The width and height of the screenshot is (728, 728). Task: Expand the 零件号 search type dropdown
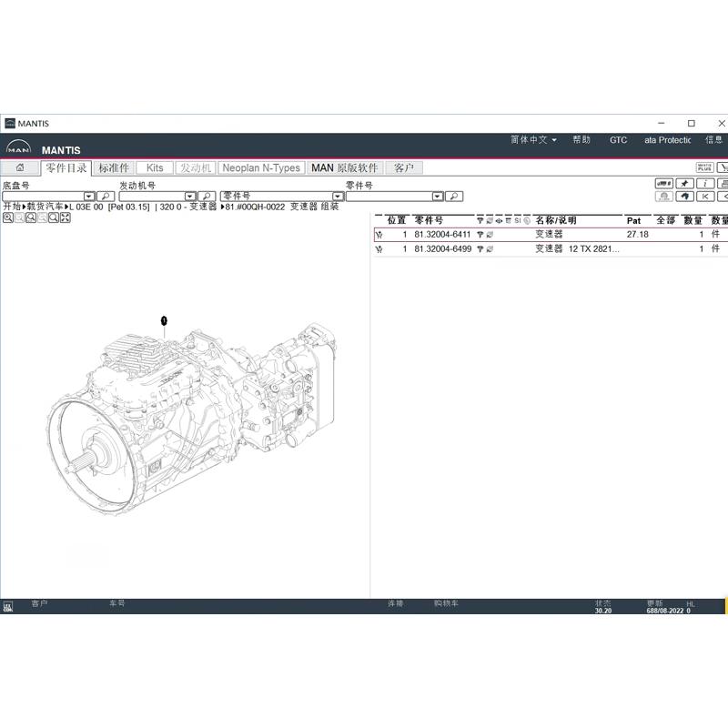tap(338, 197)
